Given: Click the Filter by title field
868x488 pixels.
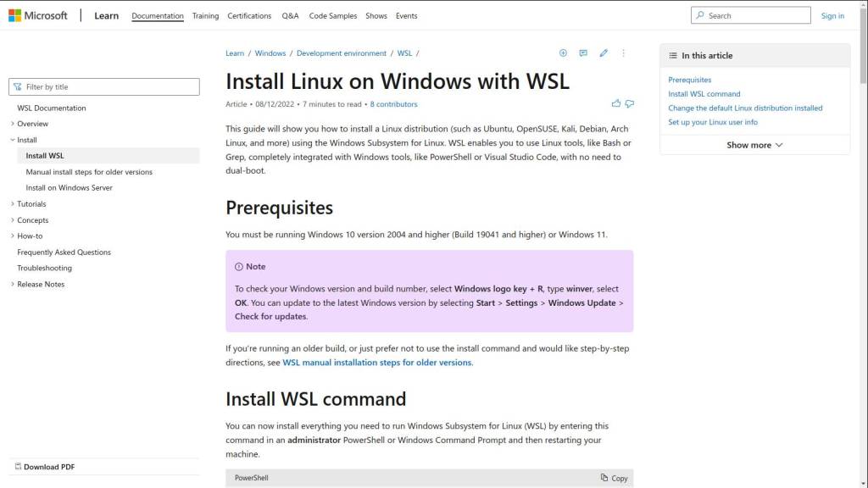Looking at the screenshot, I should pos(104,87).
